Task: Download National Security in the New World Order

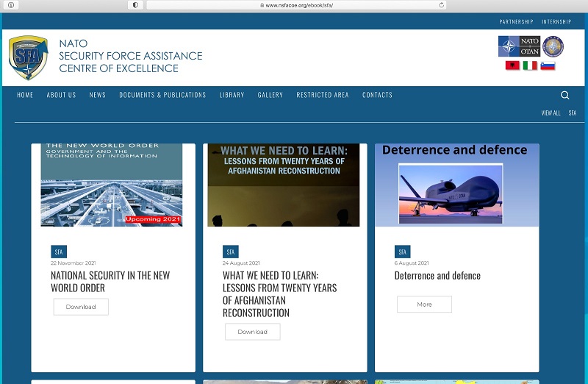Action: coord(81,307)
